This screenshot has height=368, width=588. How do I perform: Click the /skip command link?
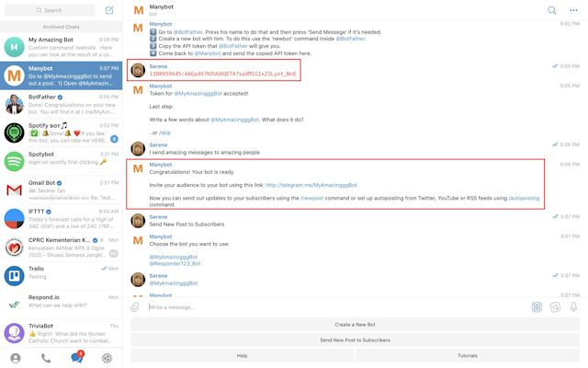click(x=164, y=132)
